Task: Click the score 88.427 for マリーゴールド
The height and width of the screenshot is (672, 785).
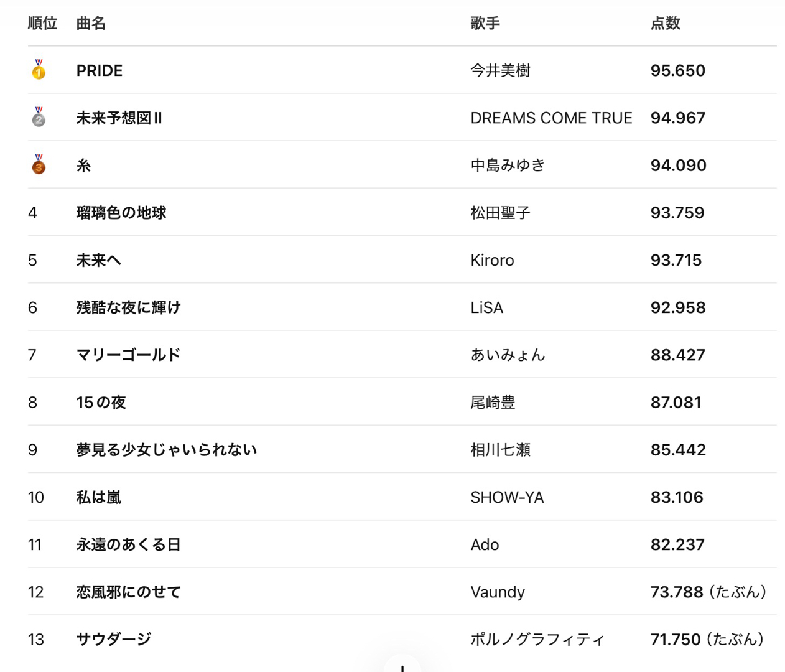Action: click(x=678, y=355)
